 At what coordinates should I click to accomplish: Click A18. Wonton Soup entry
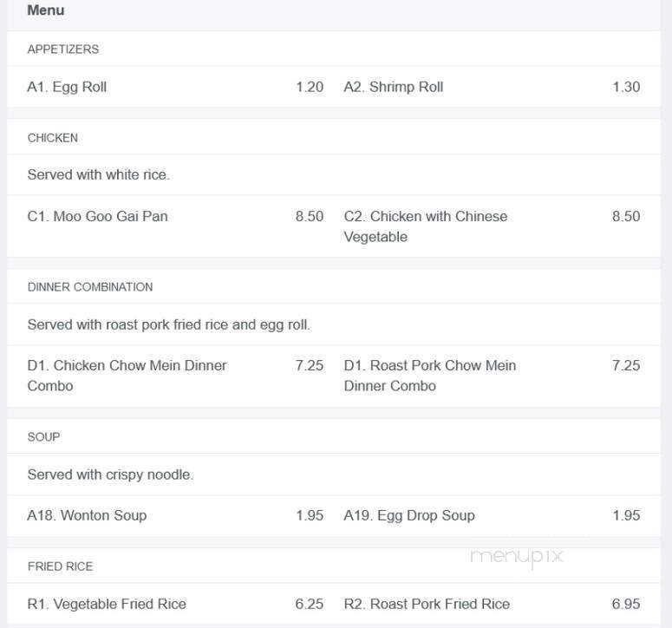pos(87,515)
